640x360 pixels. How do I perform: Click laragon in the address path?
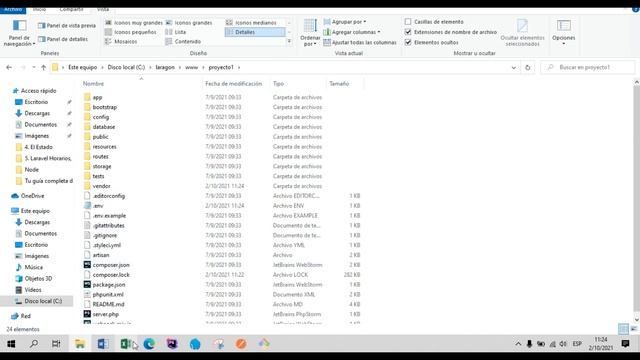click(x=165, y=67)
